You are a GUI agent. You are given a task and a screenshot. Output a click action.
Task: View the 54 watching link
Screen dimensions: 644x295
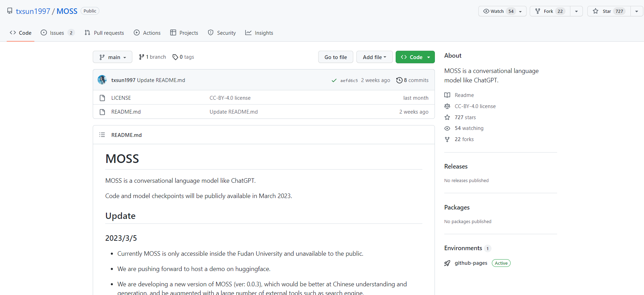(469, 128)
